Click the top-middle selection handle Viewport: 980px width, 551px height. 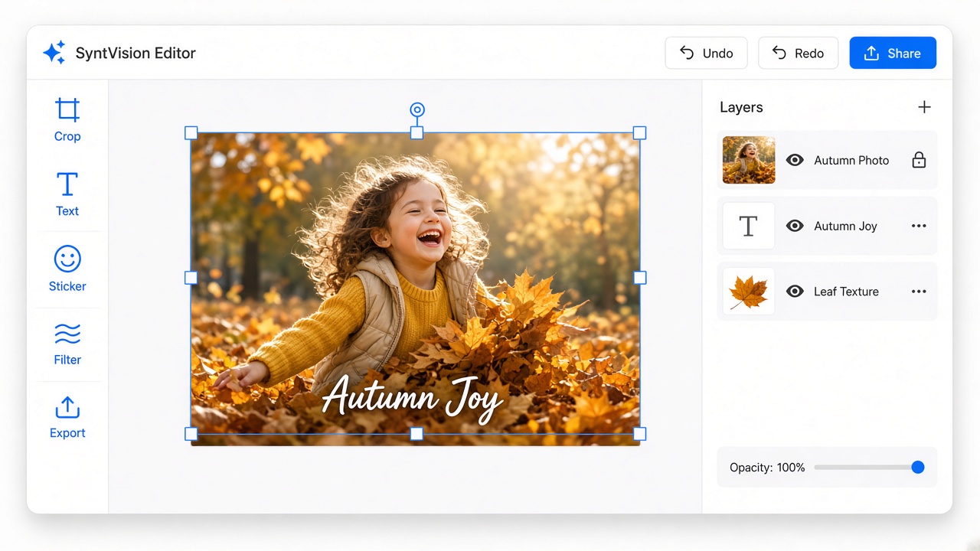pos(416,133)
